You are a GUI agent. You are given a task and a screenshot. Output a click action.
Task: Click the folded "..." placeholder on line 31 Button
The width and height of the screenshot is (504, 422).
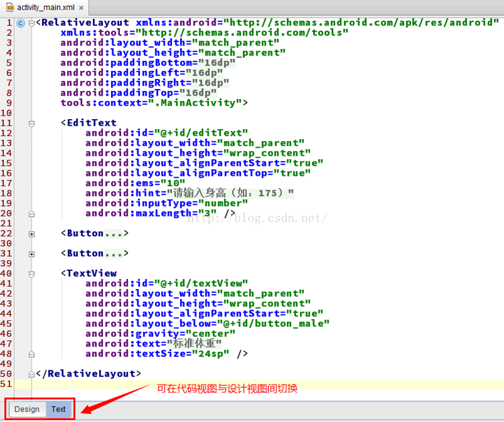pos(113,253)
